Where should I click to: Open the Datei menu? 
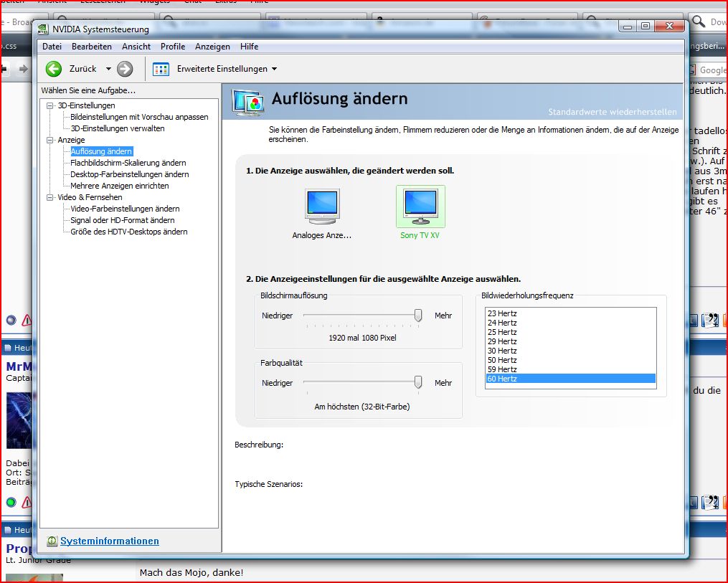pos(52,47)
